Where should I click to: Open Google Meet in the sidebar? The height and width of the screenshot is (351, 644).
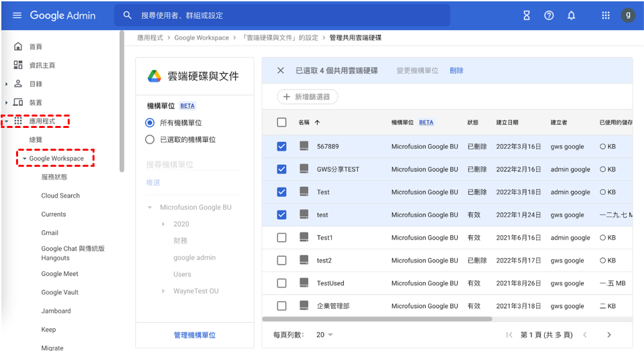[60, 274]
